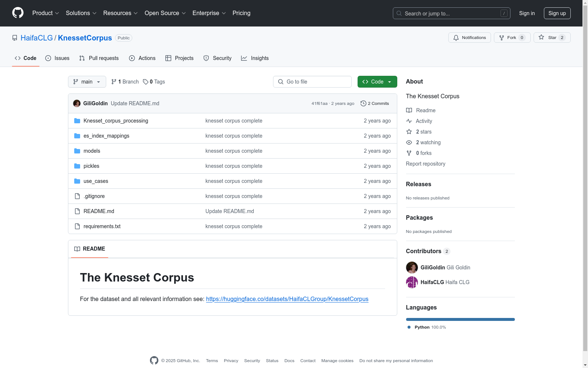Click the file icon next to .gitignore
Image resolution: width=588 pixels, height=368 pixels.
77,196
